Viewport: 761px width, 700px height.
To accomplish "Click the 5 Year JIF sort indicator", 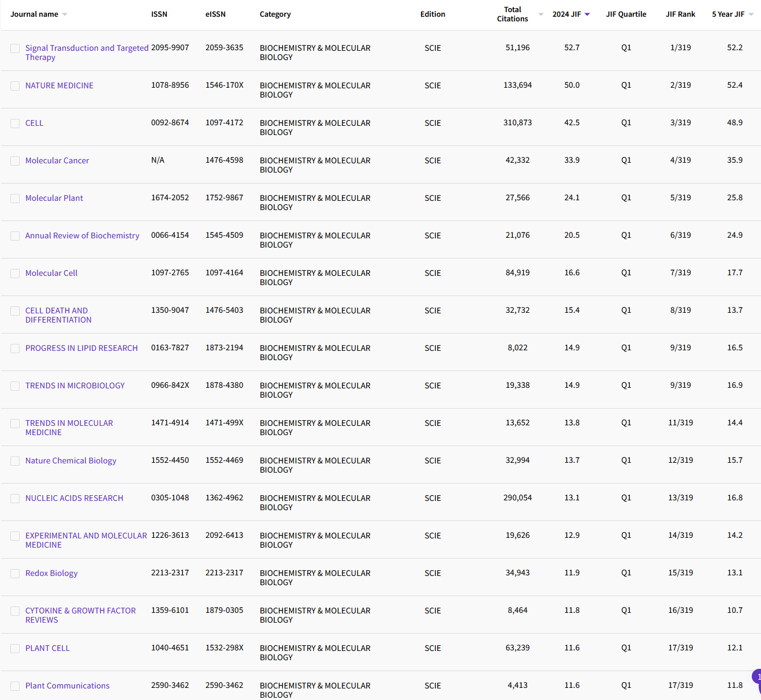I will pos(750,14).
